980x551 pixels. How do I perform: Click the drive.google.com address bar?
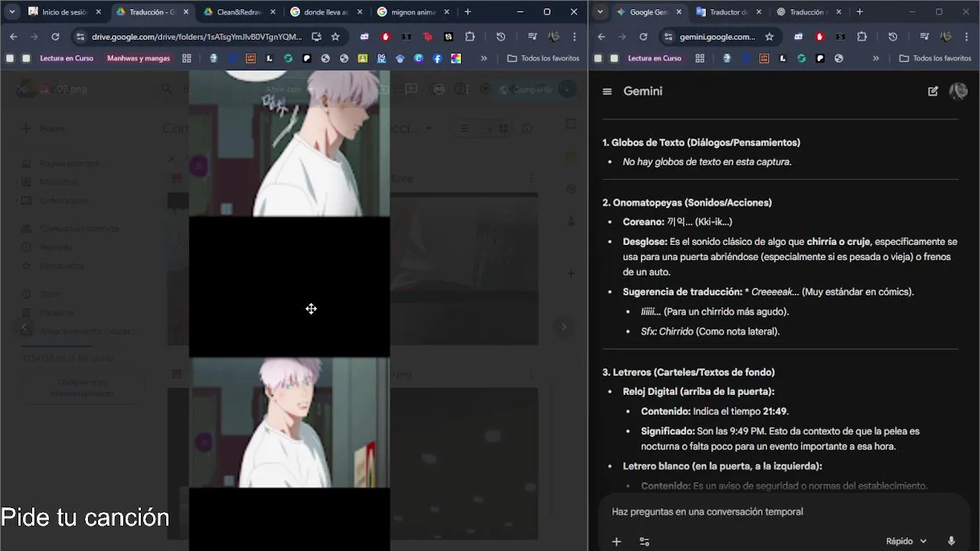point(197,37)
